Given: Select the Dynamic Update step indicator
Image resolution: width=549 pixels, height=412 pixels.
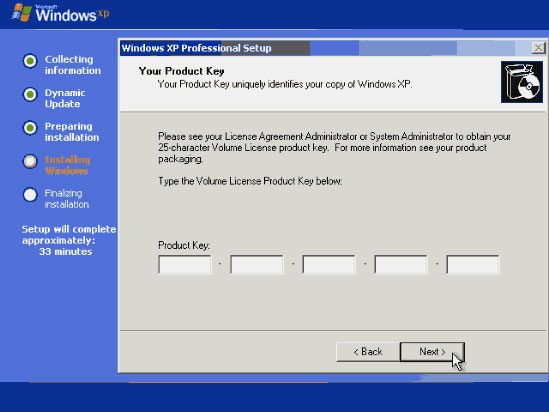Looking at the screenshot, I should click(x=30, y=94).
